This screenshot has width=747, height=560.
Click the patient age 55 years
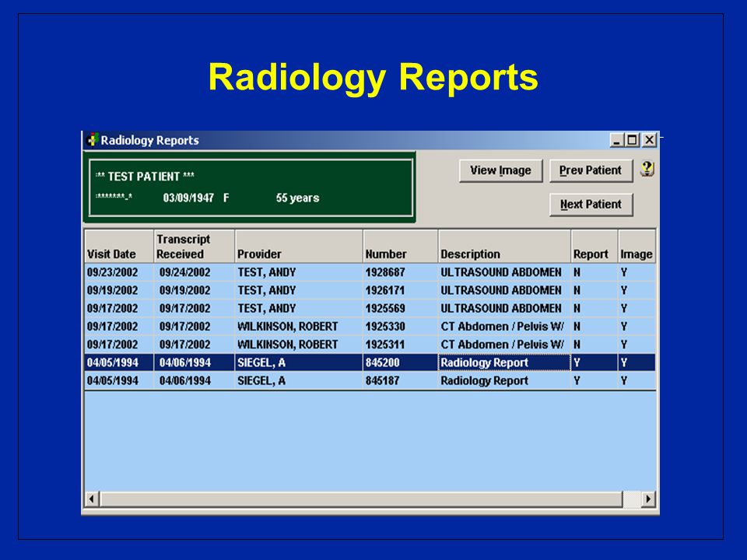(298, 198)
